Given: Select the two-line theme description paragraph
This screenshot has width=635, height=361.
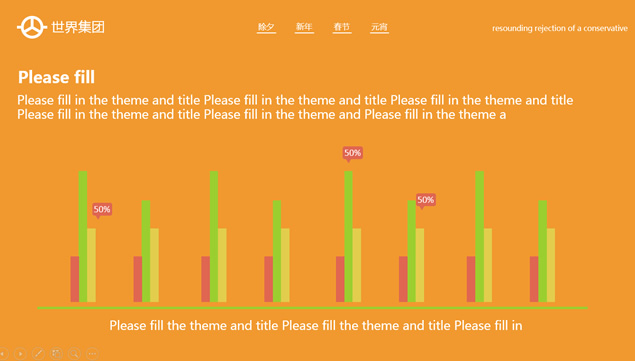Looking at the screenshot, I should pyautogui.click(x=295, y=107).
